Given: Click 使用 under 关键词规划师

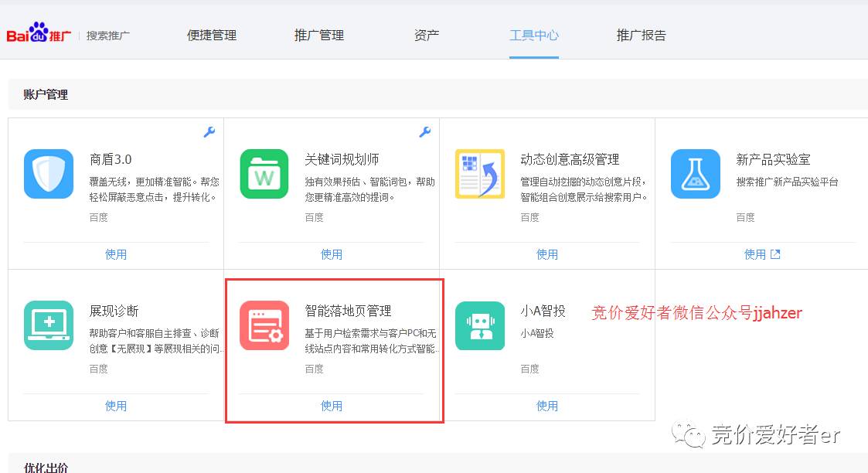Looking at the screenshot, I should coord(332,254).
